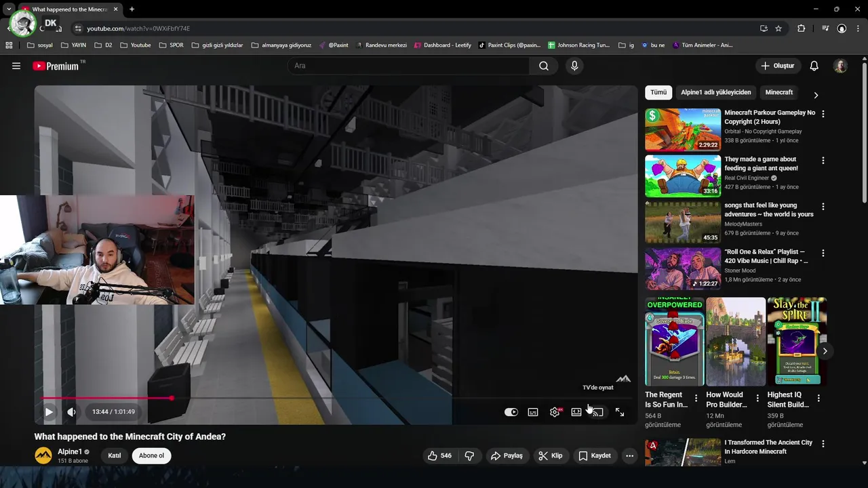
Task: Subscribe with Abone ol button
Action: click(151, 455)
